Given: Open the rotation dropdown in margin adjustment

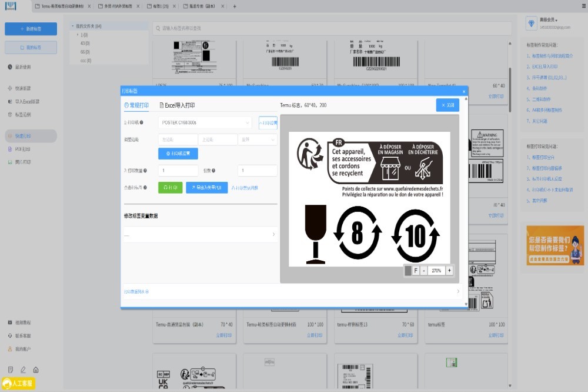Looking at the screenshot, I should [x=257, y=139].
